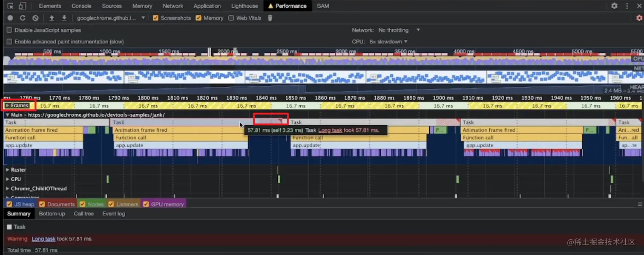Open DevTools settings gear icon
This screenshot has height=255, width=644.
614,6
